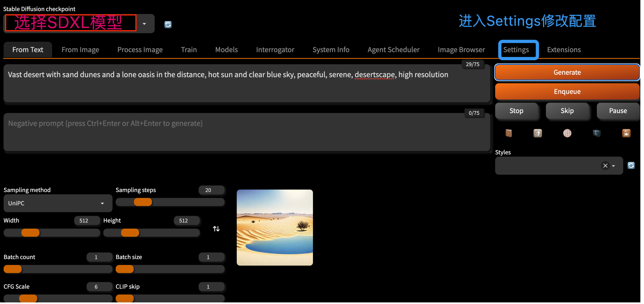Refresh the Styles list
The image size is (644, 304).
[631, 165]
